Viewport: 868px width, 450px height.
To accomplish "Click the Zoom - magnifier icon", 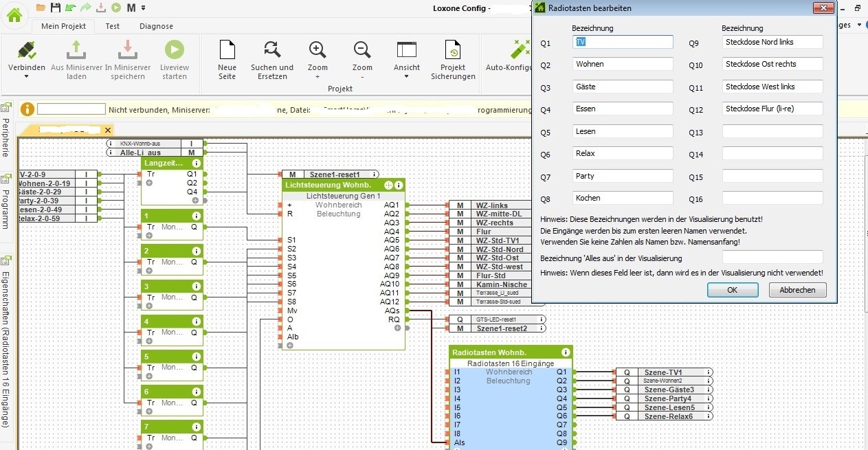I will tap(362, 51).
